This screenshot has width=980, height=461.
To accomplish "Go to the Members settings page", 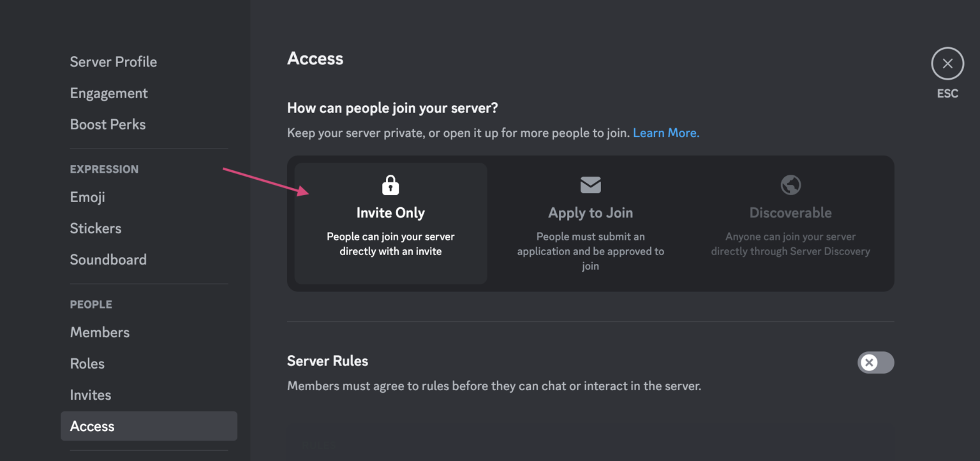I will [100, 332].
